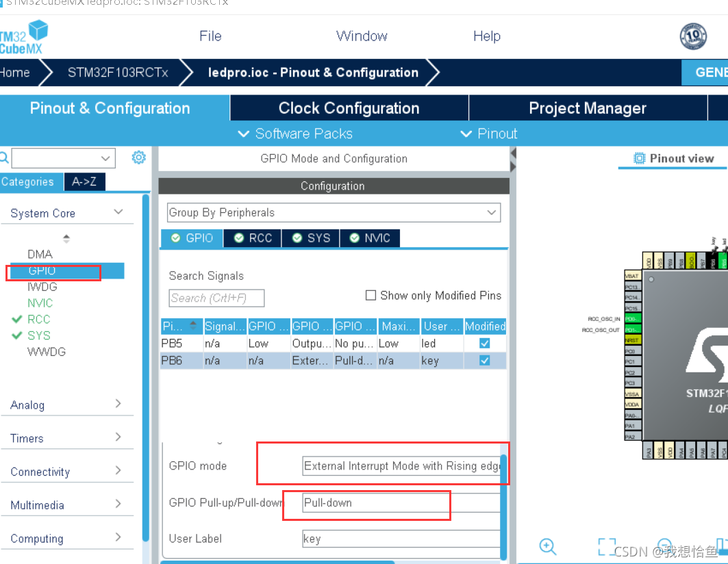Expand the Connectivity category
This screenshot has width=728, height=564.
(118, 470)
